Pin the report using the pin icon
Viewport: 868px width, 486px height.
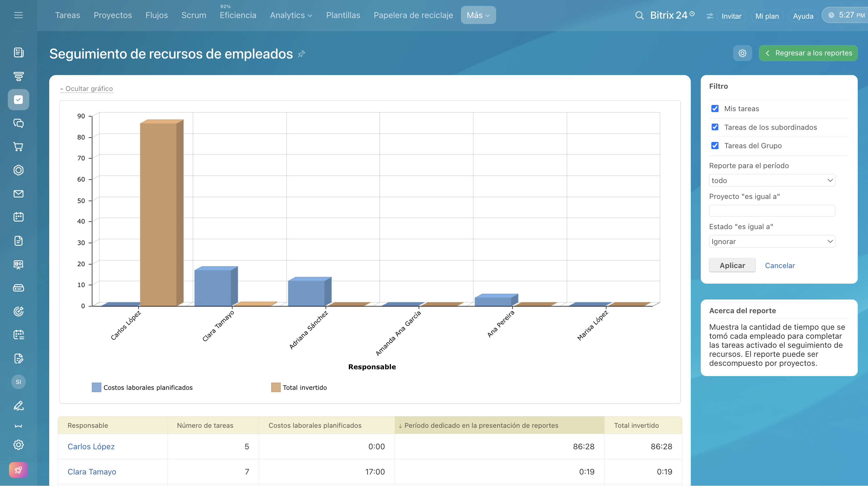[x=301, y=54]
